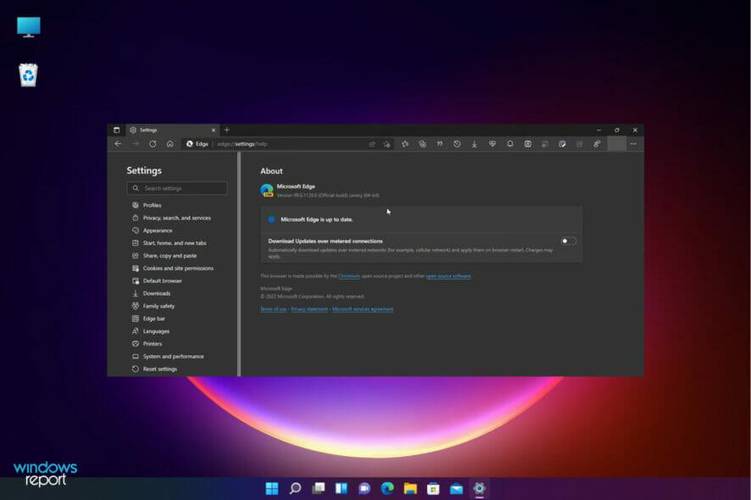Screen dimensions: 751x500
Task: Click the Microsoft Edge logo on About page
Action: tap(267, 191)
